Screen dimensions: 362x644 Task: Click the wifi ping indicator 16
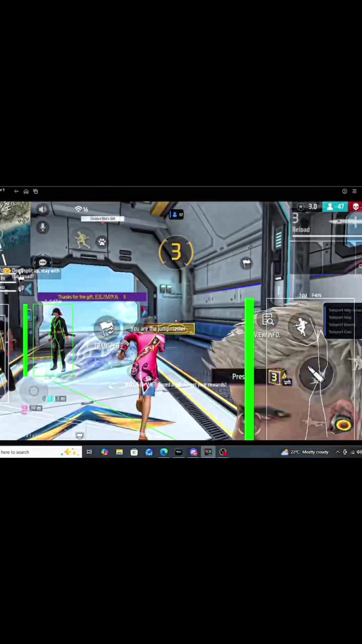(81, 209)
